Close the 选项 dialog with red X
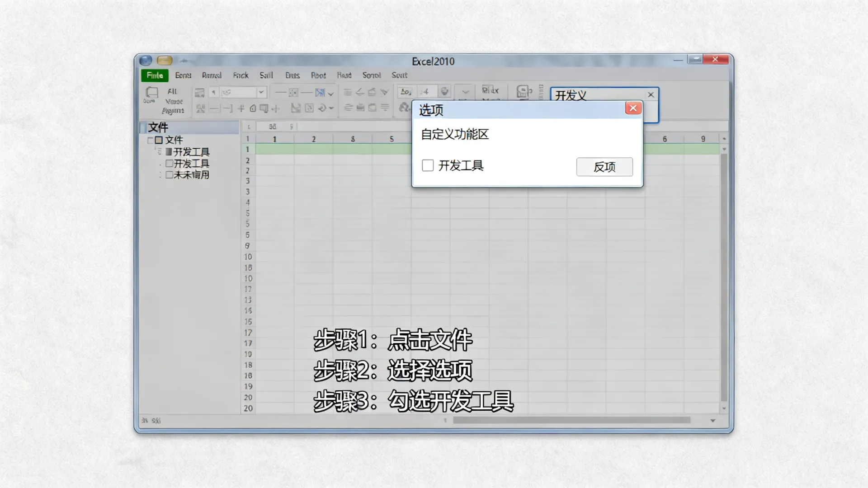The height and width of the screenshot is (488, 868). pyautogui.click(x=633, y=108)
